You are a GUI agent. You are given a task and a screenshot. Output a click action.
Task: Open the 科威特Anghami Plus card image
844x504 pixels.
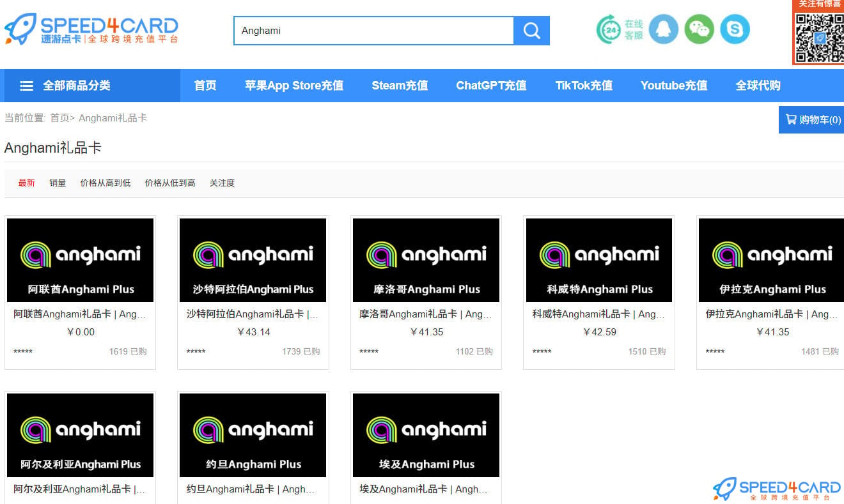tap(599, 260)
